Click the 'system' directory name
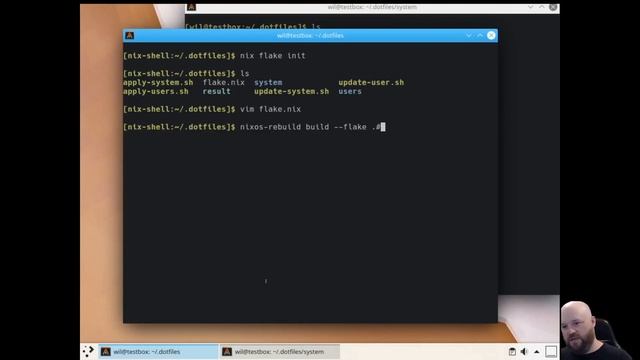Image resolution: width=640 pixels, height=360 pixels. click(x=268, y=82)
